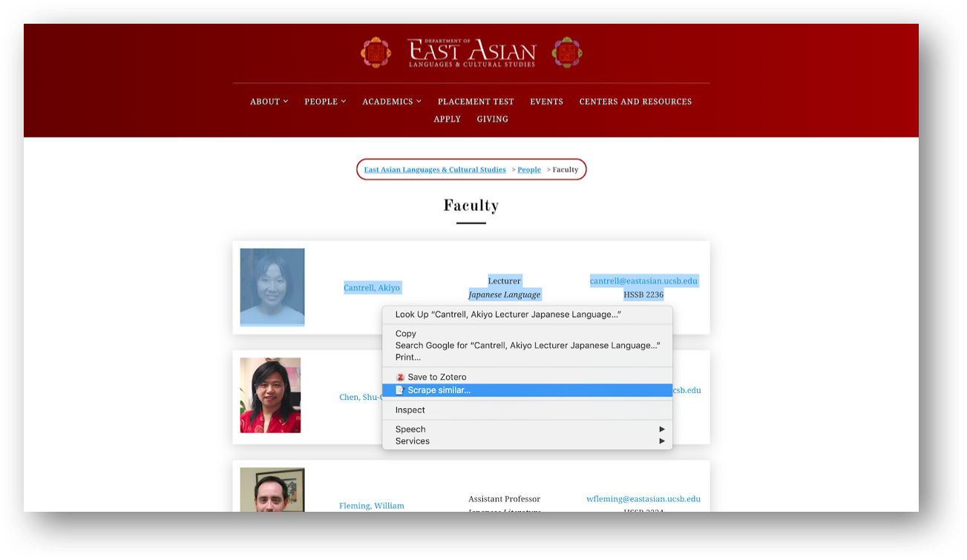Click the Zotero icon in context menu
Viewport: 967px width, 560px height.
tap(400, 378)
